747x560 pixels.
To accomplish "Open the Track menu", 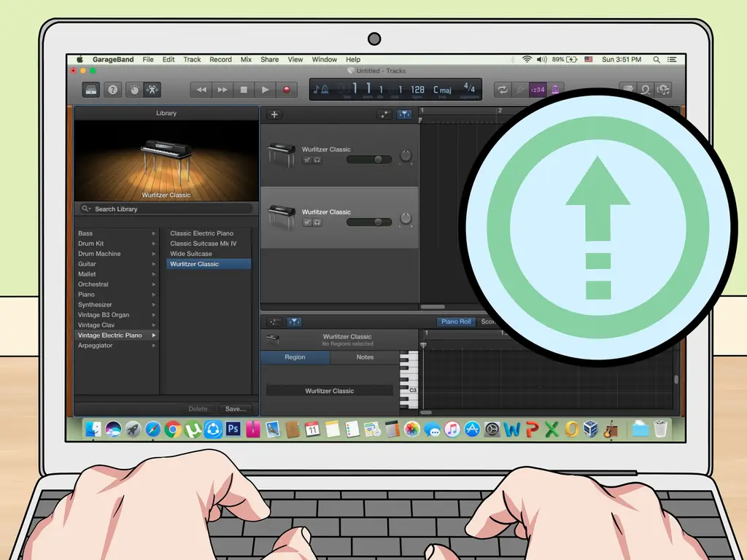I will tap(192, 60).
